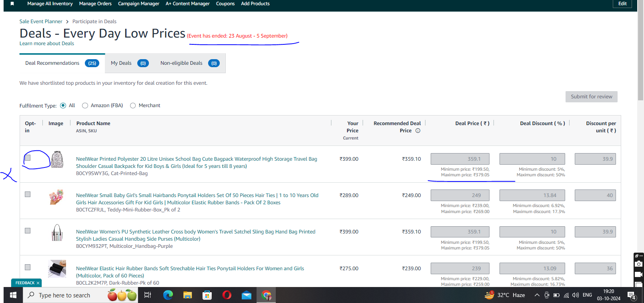Close the FEEDBACK tab with the X
644x303 pixels.
(x=38, y=283)
